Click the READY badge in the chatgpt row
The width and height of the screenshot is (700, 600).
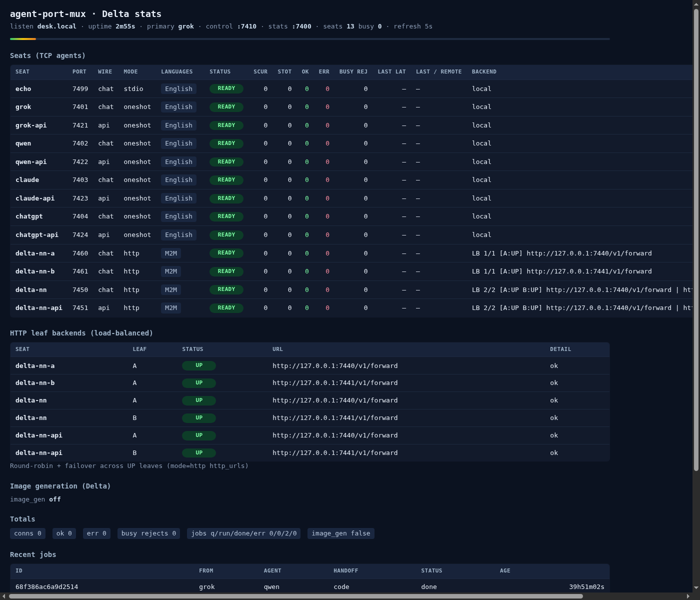pos(226,216)
